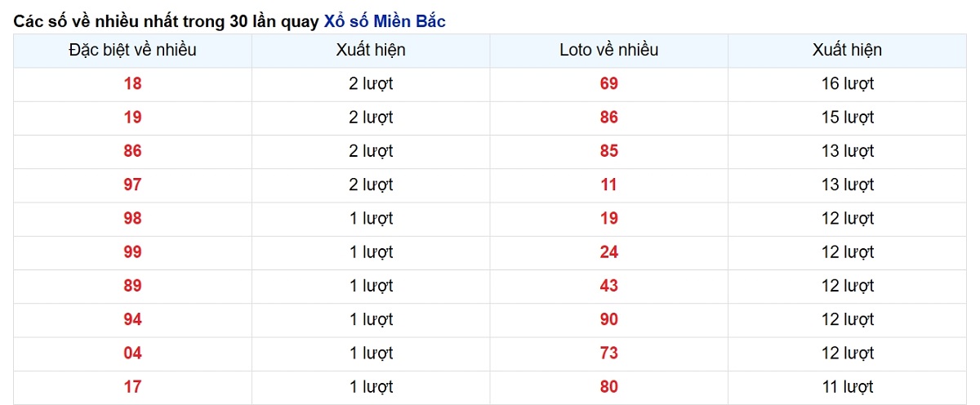Click special number 94

pos(132,319)
